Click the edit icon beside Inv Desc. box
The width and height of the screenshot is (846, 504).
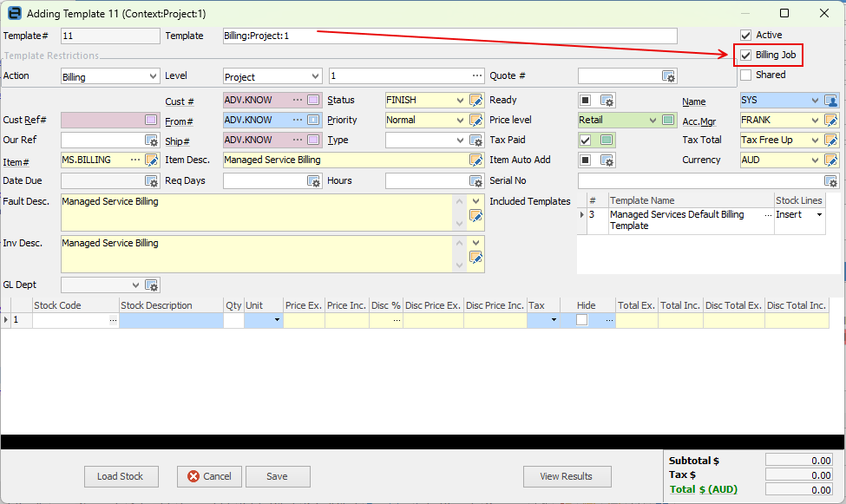pos(475,258)
